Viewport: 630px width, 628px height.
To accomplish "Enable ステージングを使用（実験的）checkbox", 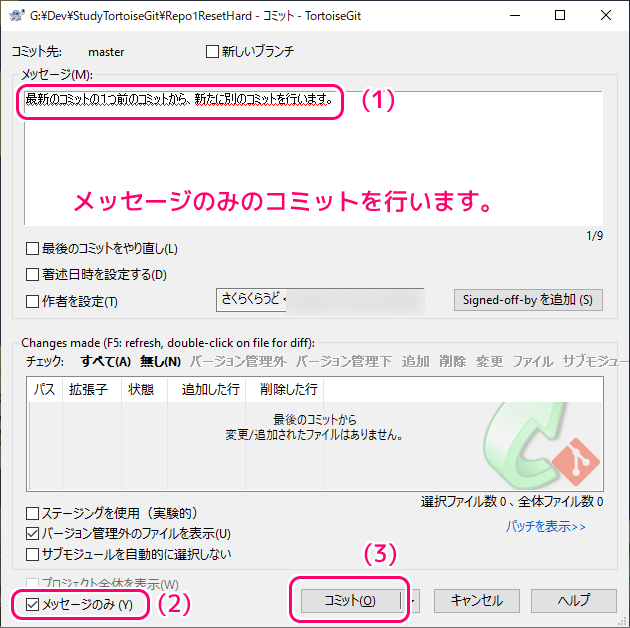I will click(x=32, y=513).
